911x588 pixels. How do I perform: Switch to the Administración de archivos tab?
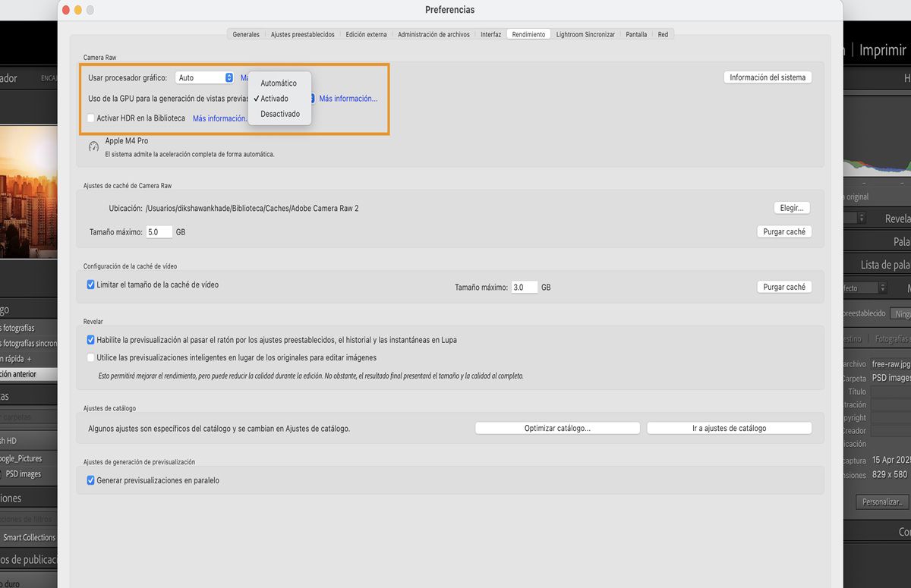coord(433,34)
